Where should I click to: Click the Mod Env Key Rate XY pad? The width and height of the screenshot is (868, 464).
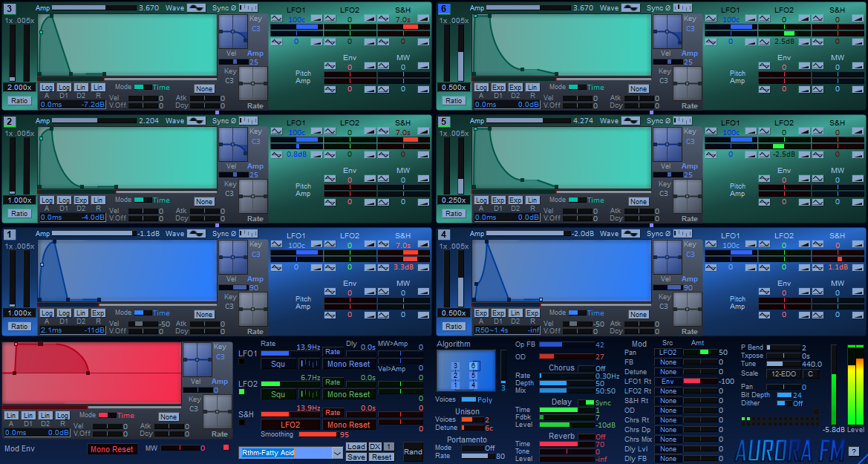click(217, 412)
